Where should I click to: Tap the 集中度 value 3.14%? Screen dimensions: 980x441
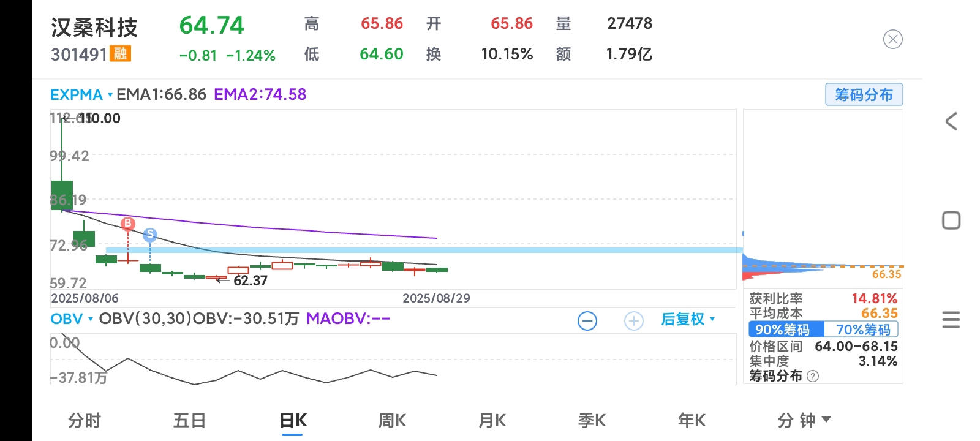(878, 361)
